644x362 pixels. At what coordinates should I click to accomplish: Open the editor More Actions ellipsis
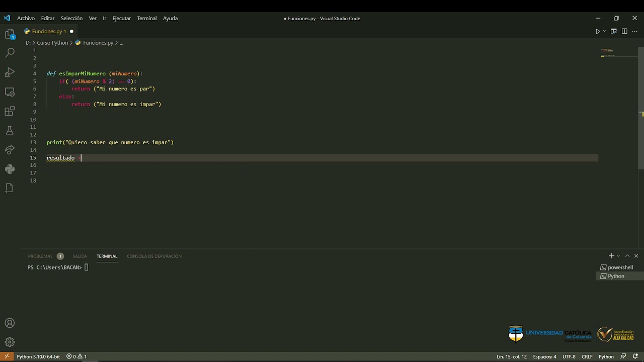tap(635, 31)
